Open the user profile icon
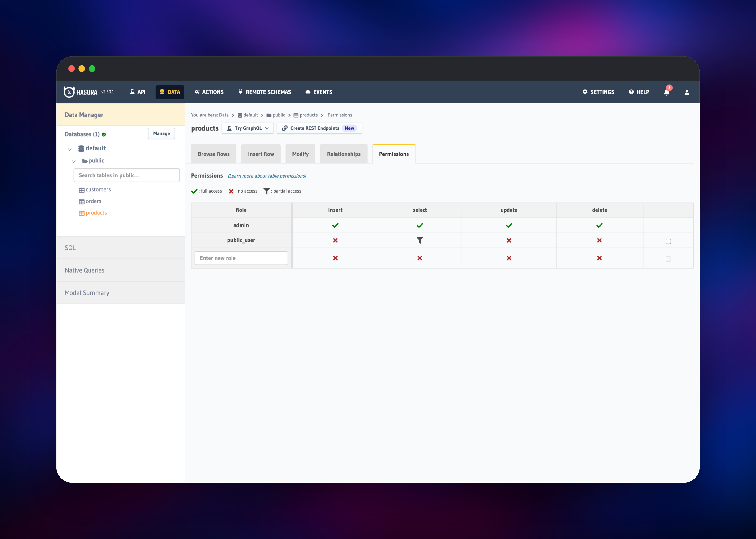The width and height of the screenshot is (756, 539). point(687,92)
